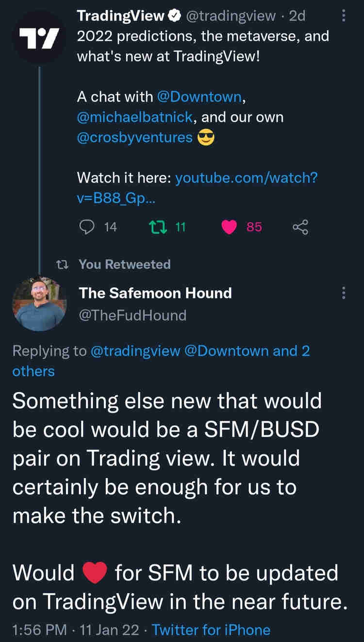Tap the TradingView verified badge

pos(173,17)
